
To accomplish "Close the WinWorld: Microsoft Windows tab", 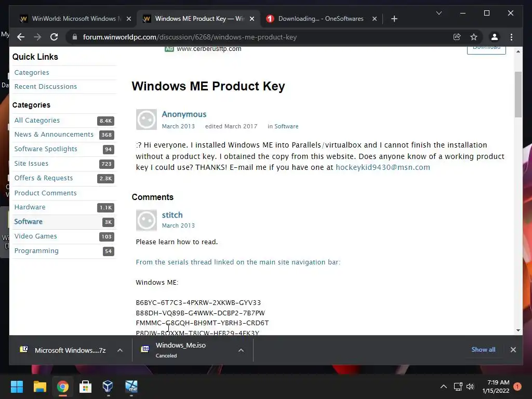I will [129, 19].
